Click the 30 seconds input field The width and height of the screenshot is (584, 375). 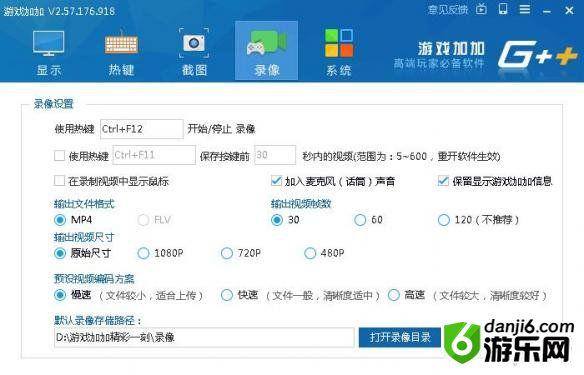point(275,155)
